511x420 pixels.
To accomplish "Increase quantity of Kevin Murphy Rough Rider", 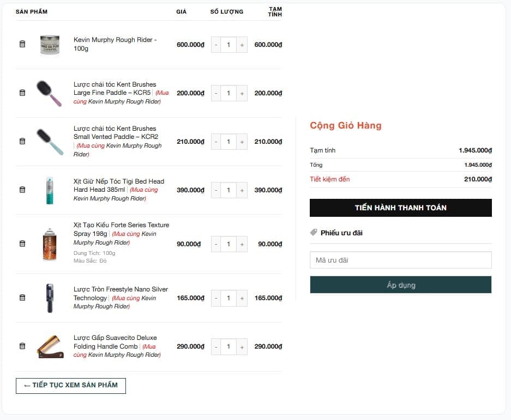I will pos(242,45).
